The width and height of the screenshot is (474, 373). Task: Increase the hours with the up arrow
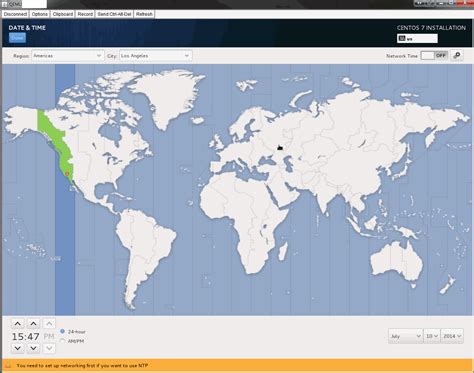18,324
